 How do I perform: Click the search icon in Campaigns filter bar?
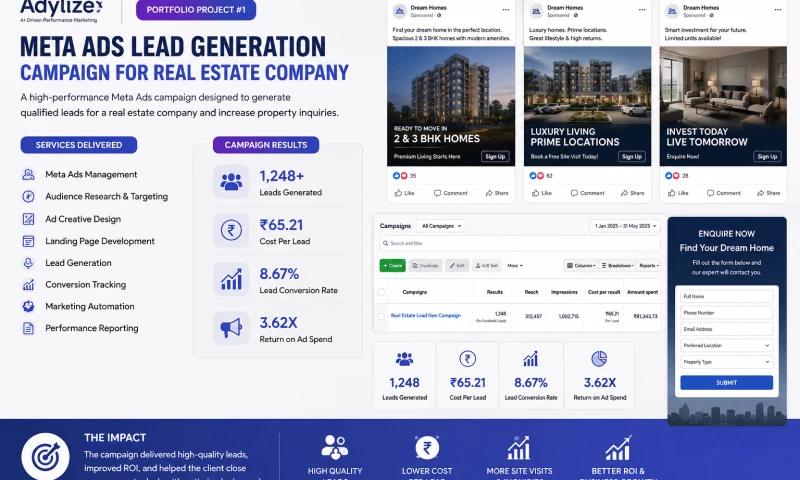click(386, 243)
